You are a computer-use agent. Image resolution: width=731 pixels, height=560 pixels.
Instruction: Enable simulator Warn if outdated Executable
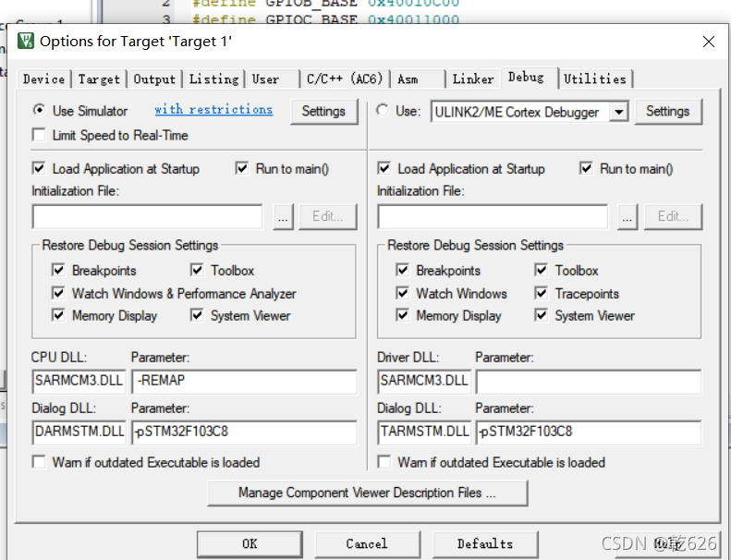tap(39, 462)
